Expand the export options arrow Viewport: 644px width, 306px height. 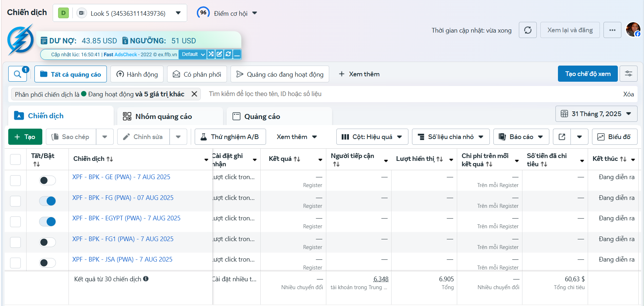point(579,137)
